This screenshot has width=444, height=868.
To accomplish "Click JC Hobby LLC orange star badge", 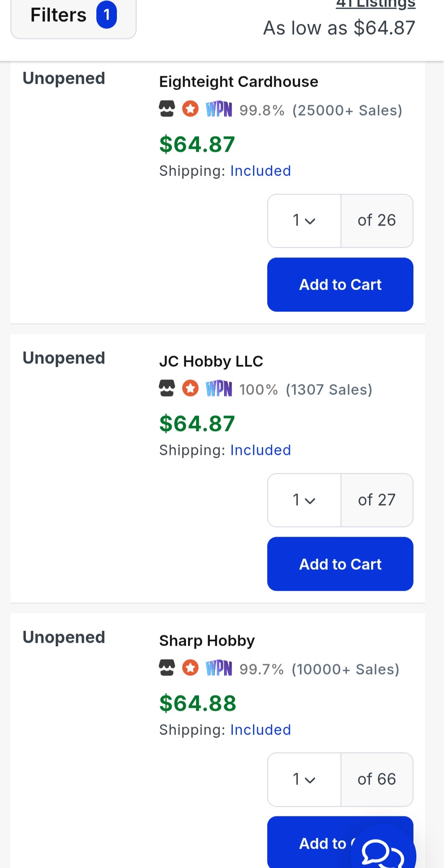I will [190, 388].
